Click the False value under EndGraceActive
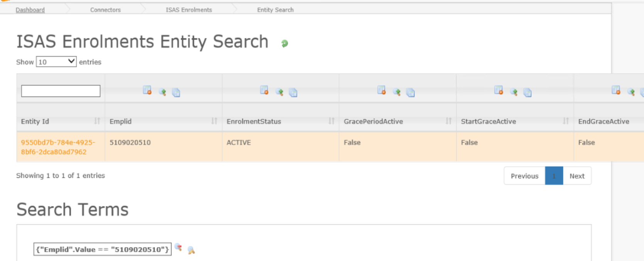The height and width of the screenshot is (261, 644). 587,142
